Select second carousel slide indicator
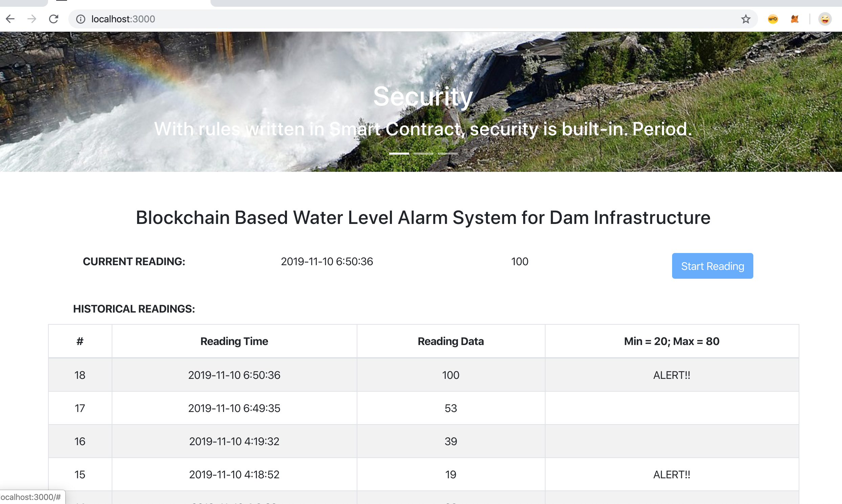This screenshot has width=842, height=504. [x=423, y=154]
